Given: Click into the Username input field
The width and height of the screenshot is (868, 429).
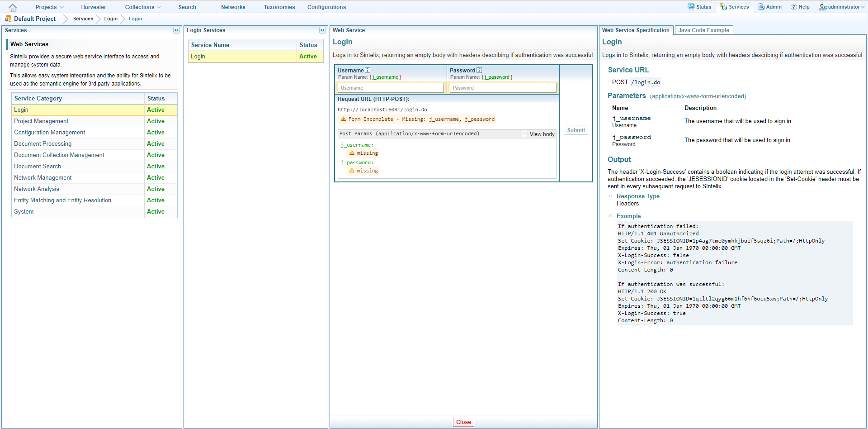Looking at the screenshot, I should 391,88.
